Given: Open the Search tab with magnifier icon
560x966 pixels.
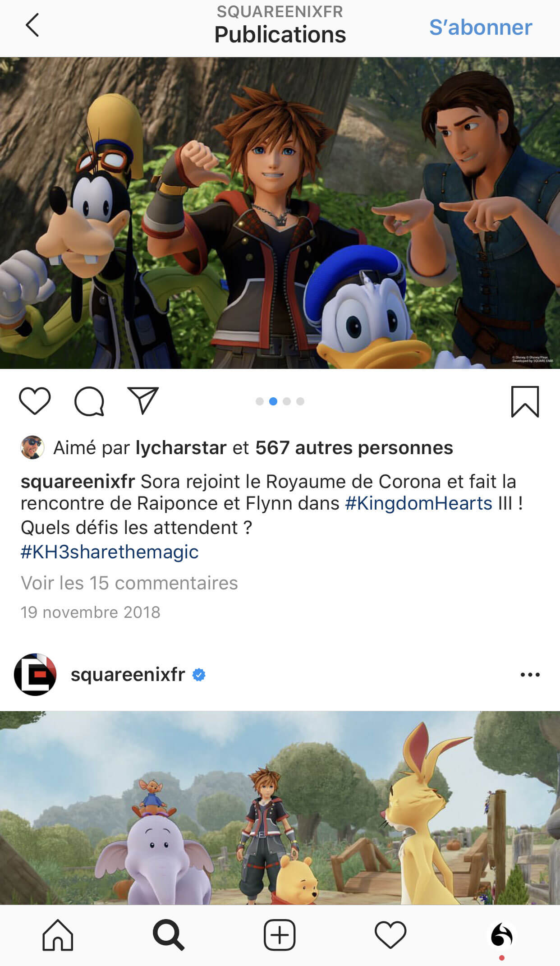Looking at the screenshot, I should tap(168, 935).
